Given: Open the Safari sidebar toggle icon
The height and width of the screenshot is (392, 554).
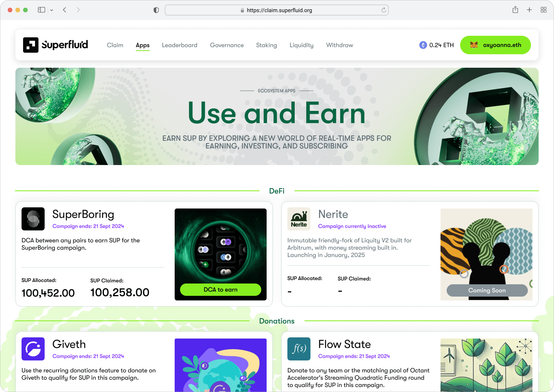Looking at the screenshot, I should (42, 10).
